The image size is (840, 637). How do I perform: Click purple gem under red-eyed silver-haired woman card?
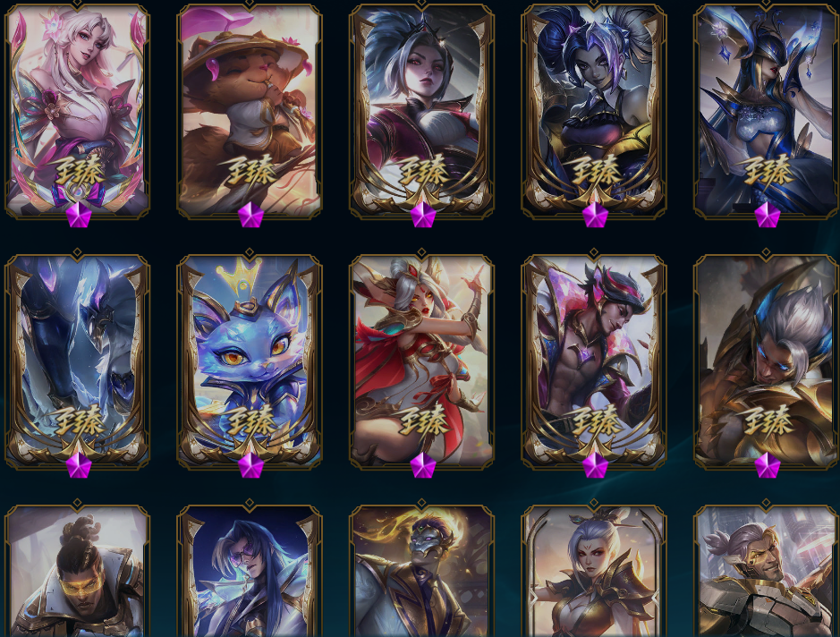(423, 215)
